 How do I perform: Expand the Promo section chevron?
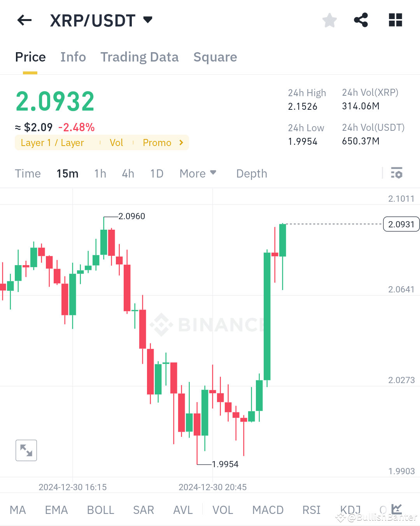pyautogui.click(x=180, y=142)
